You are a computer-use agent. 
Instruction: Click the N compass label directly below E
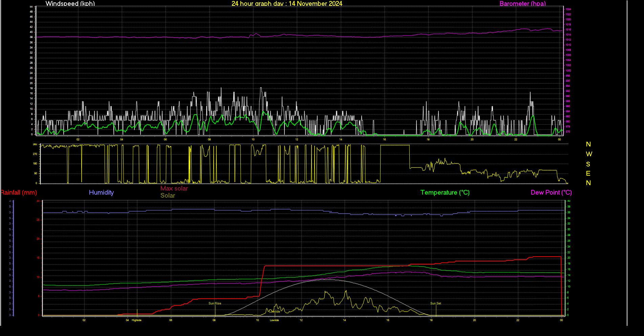coord(588,183)
